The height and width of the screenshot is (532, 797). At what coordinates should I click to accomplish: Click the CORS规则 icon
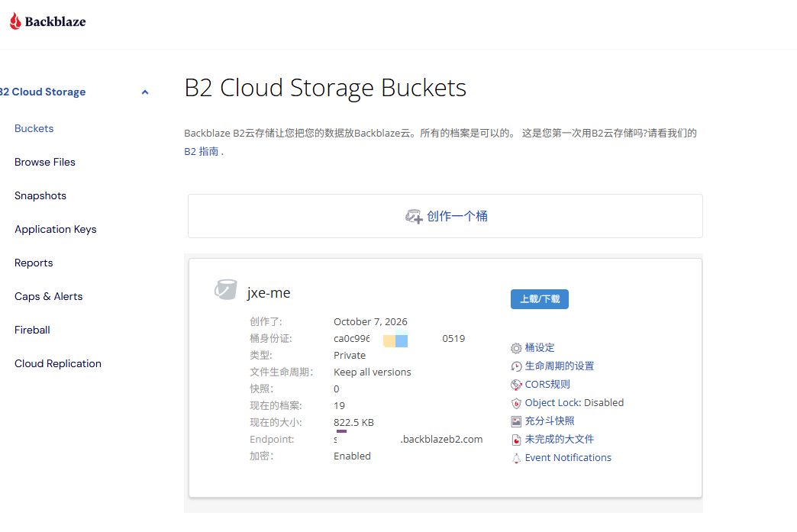[516, 385]
